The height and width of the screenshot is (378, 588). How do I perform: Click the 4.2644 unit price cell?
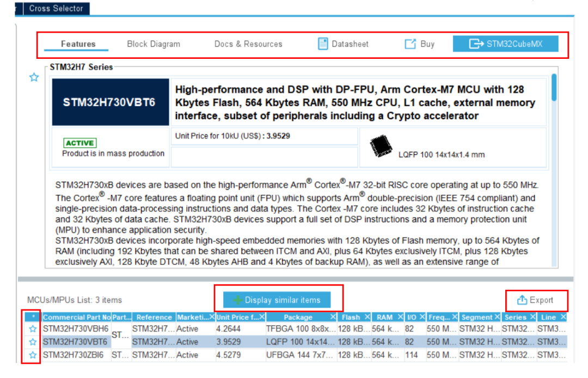241,329
